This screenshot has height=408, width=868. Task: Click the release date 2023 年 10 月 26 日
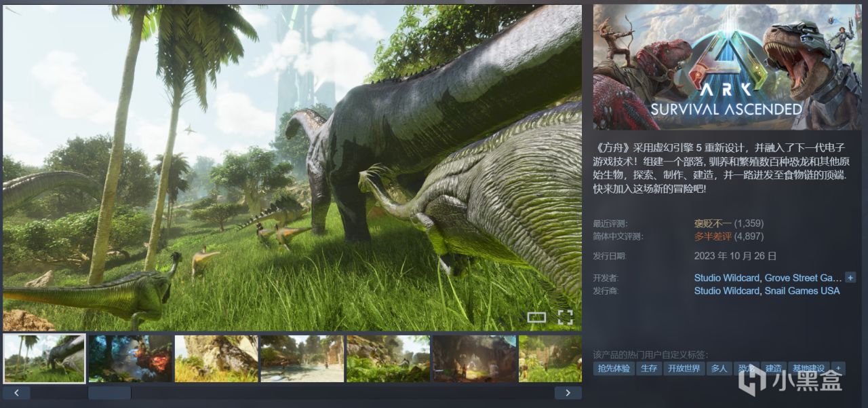[x=735, y=256]
